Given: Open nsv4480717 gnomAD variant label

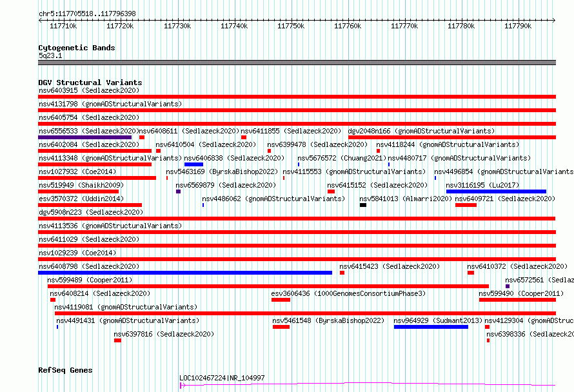Looking at the screenshot, I should tap(459, 158).
